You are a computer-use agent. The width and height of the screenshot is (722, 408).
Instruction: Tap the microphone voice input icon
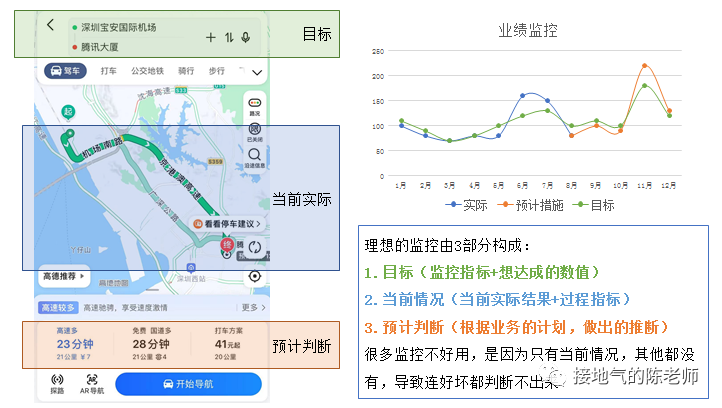click(x=246, y=37)
